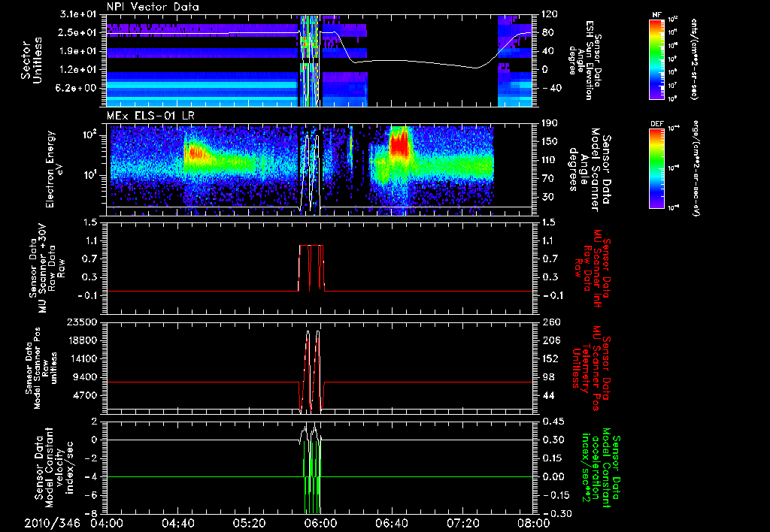Click the 06:40 time axis label
This screenshot has height=532, width=770.
(391, 524)
